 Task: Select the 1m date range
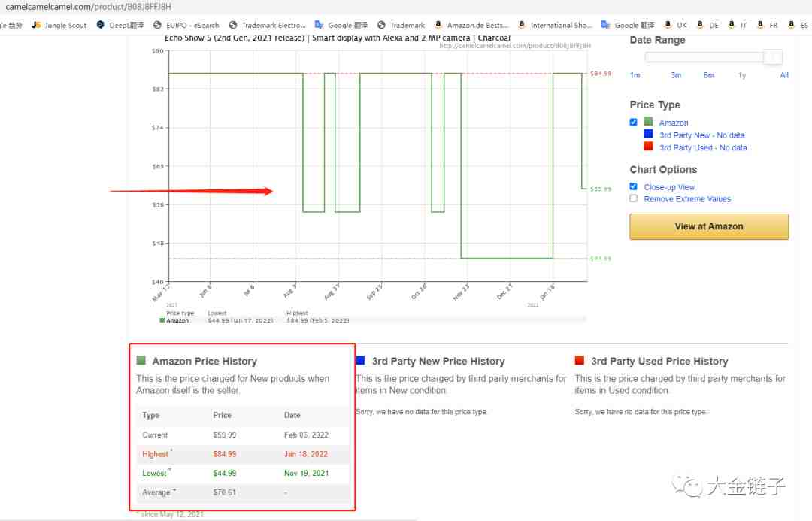[635, 75]
